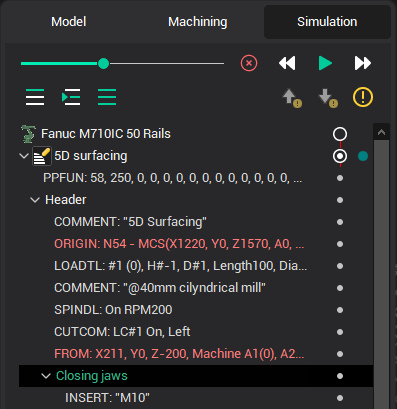Click the filled circle marker on 5D surfacing row
397x409 pixels.
coord(340,156)
